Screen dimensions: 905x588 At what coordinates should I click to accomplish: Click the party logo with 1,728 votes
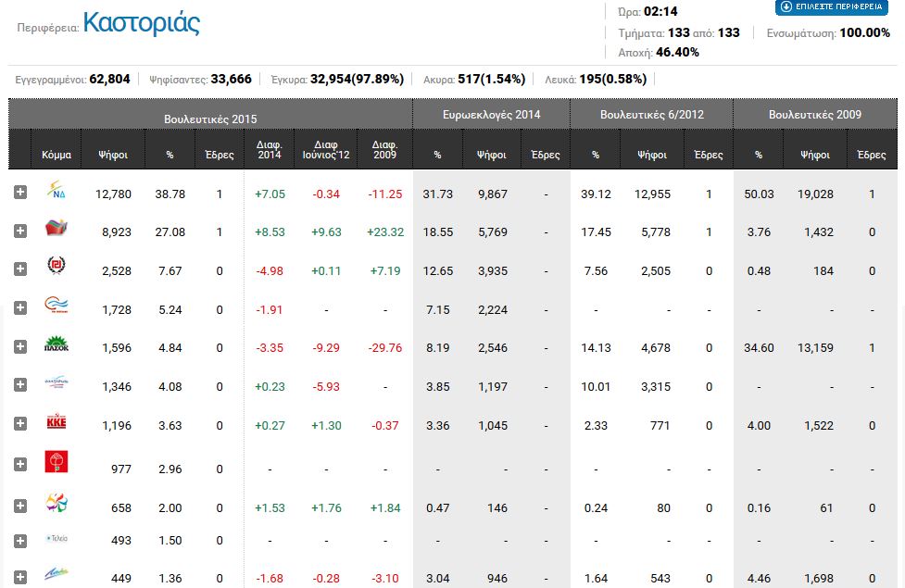coord(57,307)
